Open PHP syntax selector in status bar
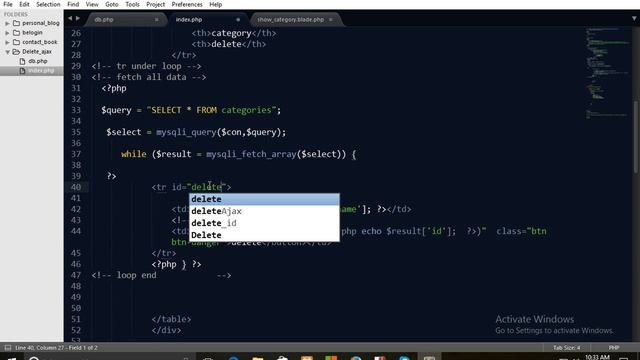640x360 pixels. click(x=614, y=348)
